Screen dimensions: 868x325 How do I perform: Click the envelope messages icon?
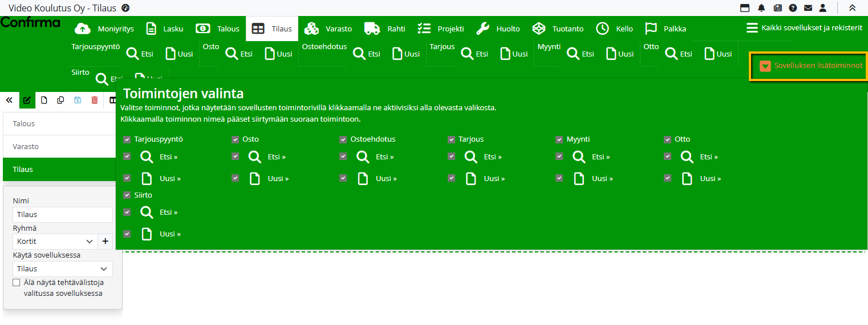(808, 8)
